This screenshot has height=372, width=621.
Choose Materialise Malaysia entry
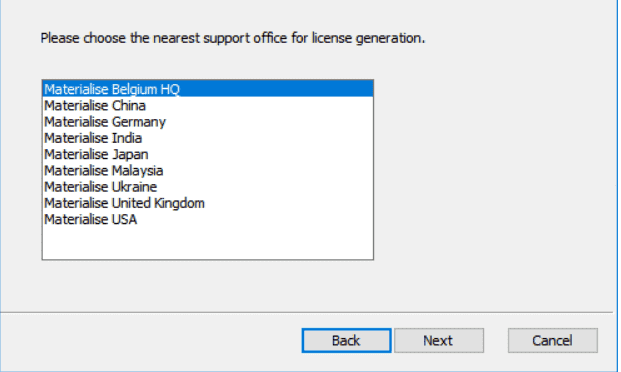coord(208,171)
